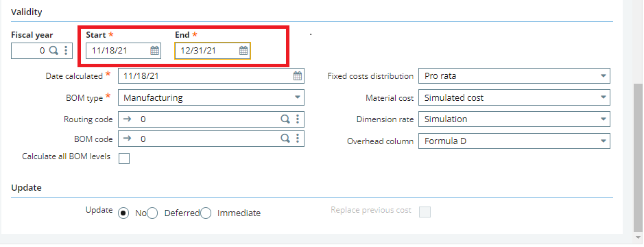Click the Routing code arrow jump icon
Viewport: 644px width, 247px height.
point(128,119)
